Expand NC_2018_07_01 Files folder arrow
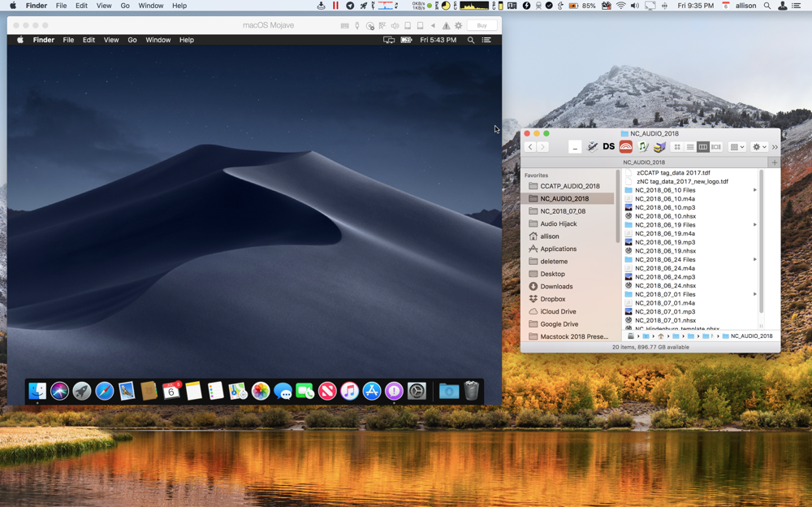812x507 pixels. pyautogui.click(x=755, y=294)
